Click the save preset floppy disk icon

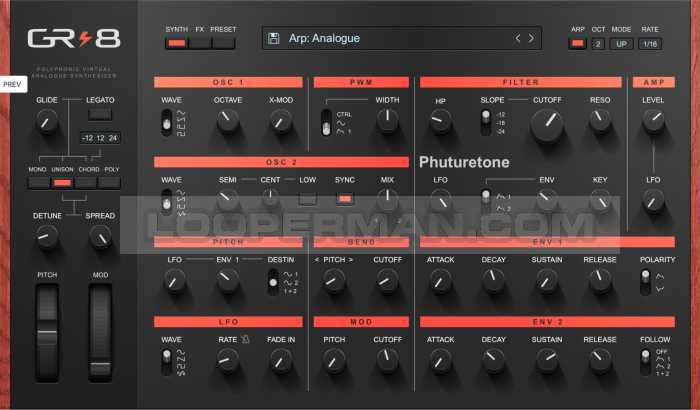click(273, 39)
